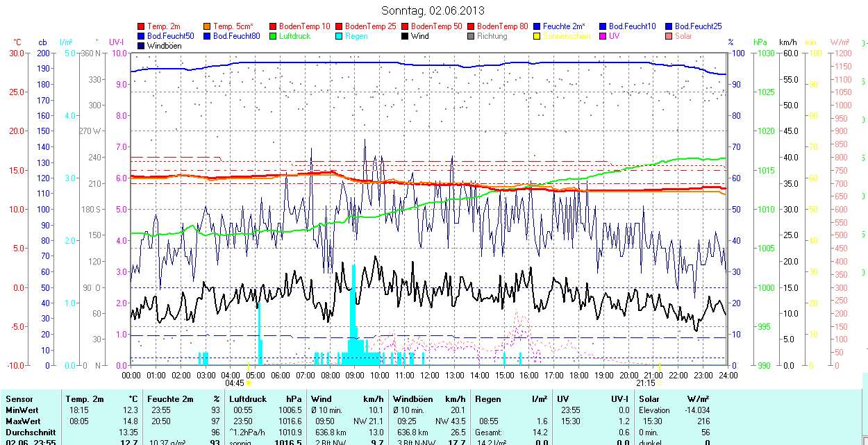Click the blue Feuchte 2m legend swatch

pos(537,26)
